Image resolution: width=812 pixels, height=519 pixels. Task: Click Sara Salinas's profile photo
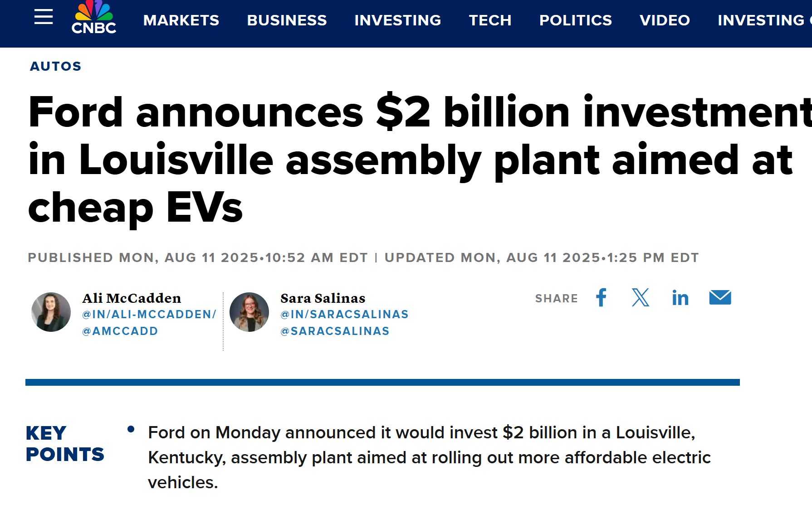(x=249, y=312)
